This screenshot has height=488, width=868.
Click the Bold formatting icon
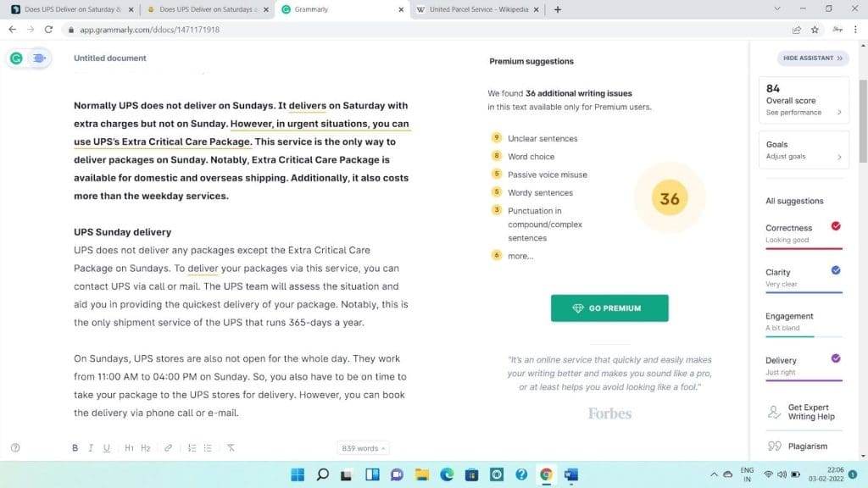[x=75, y=447]
